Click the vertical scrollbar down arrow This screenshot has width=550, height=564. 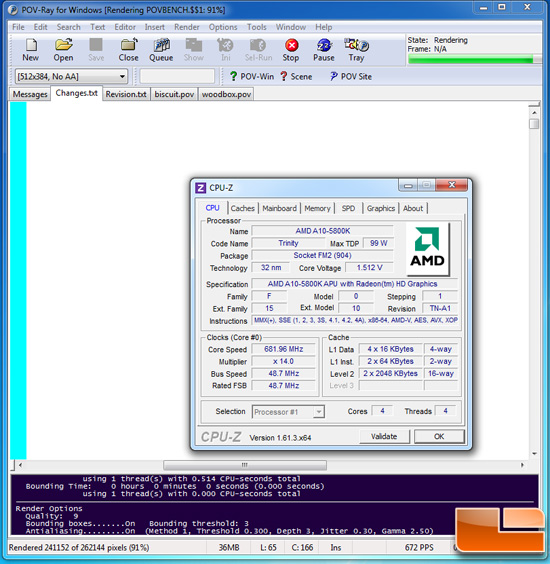534,454
